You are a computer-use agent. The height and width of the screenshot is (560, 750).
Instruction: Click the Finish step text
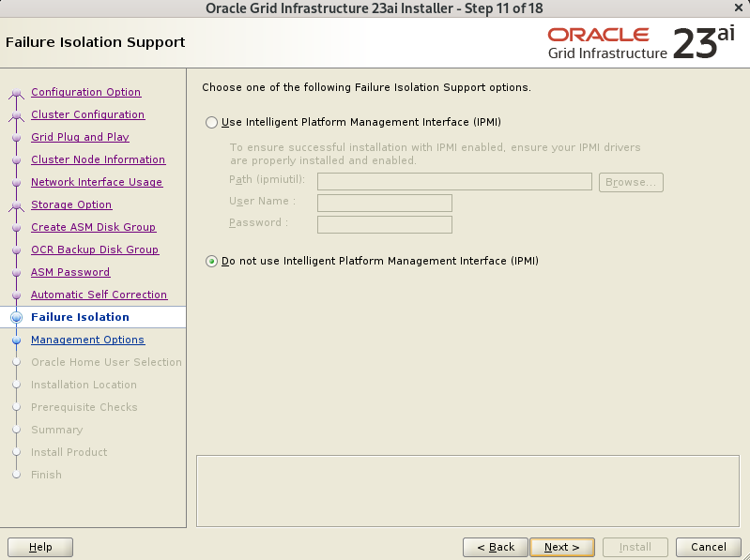click(x=46, y=474)
